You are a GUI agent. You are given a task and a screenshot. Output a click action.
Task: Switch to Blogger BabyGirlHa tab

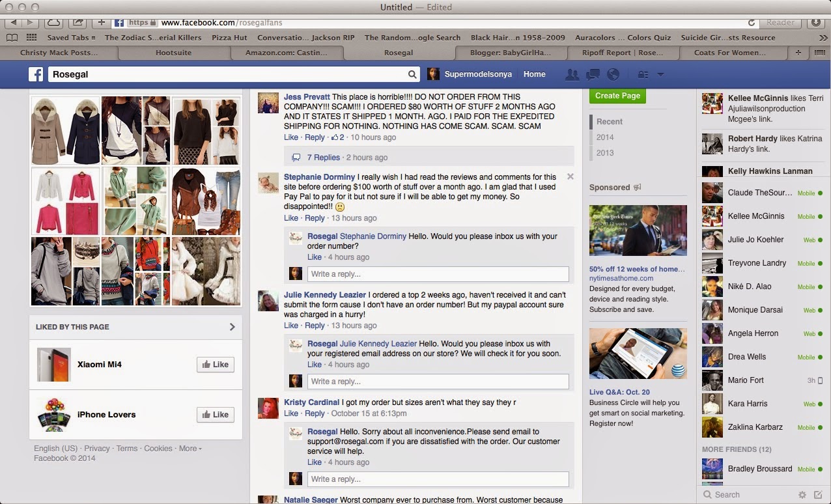[510, 53]
